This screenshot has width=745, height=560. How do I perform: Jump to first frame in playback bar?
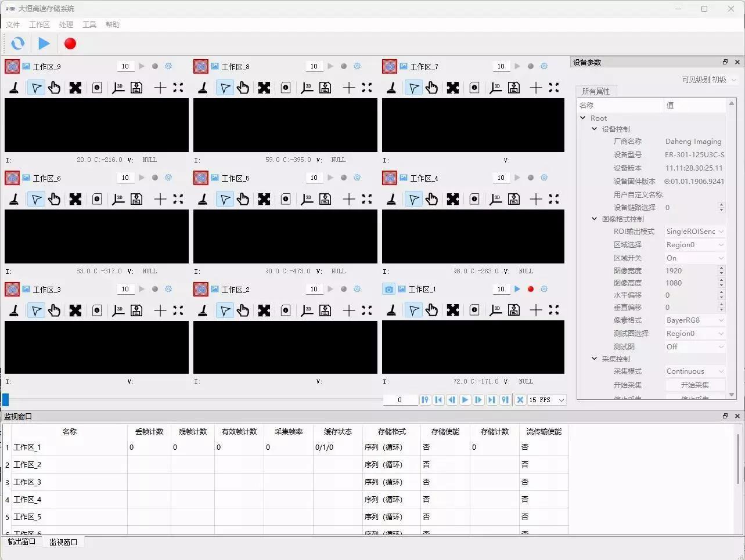[x=438, y=400]
